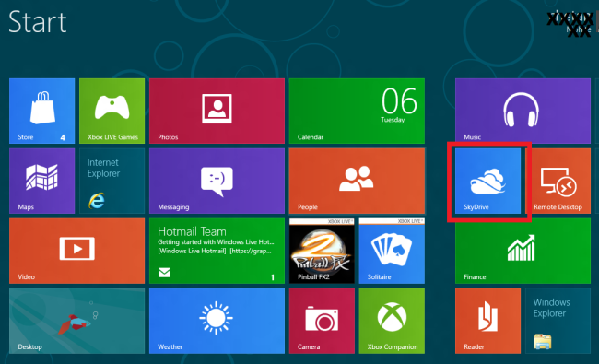Screen dimensions: 599x364
Task: Open the Photos tile
Action: [217, 111]
